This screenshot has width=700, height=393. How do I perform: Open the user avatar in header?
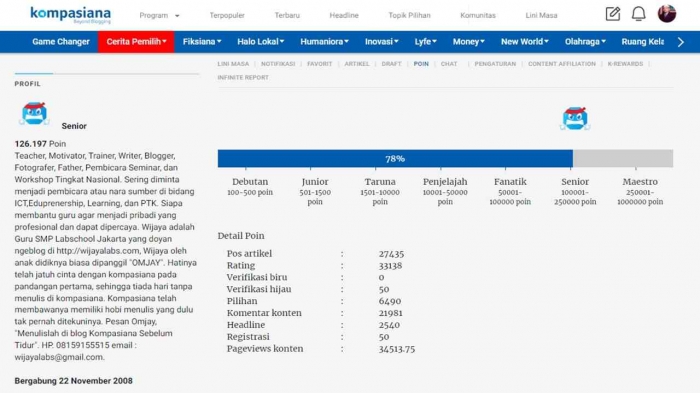tap(667, 13)
